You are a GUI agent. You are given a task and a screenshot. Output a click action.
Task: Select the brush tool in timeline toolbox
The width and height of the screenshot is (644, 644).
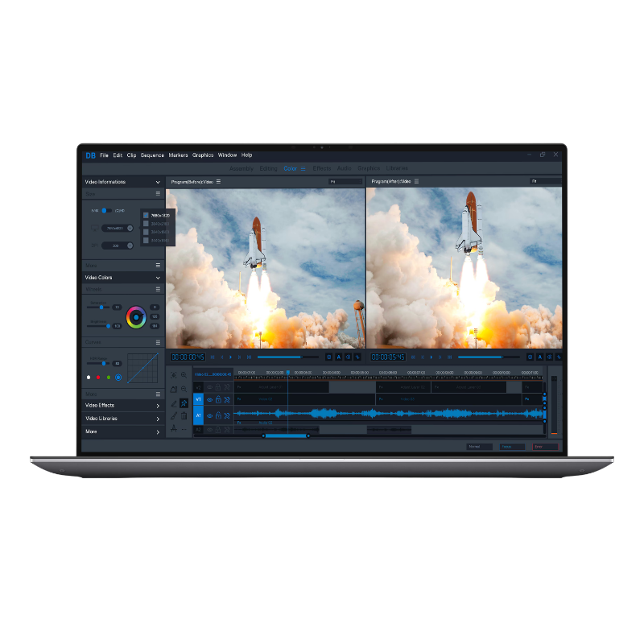coord(174,415)
